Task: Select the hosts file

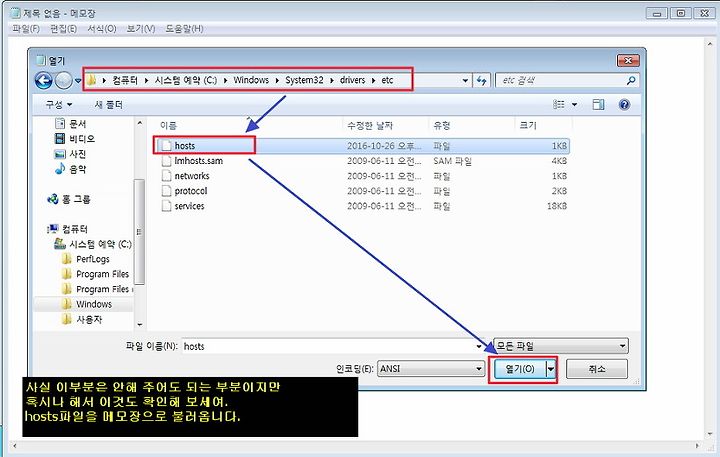Action: pyautogui.click(x=361, y=146)
